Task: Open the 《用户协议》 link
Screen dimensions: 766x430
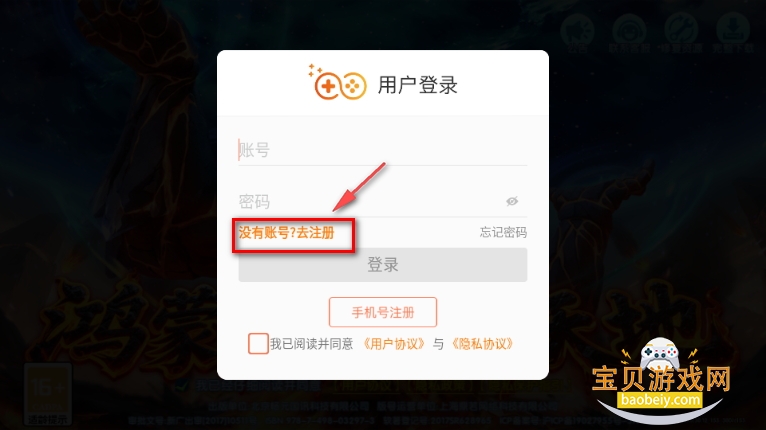Action: [394, 344]
